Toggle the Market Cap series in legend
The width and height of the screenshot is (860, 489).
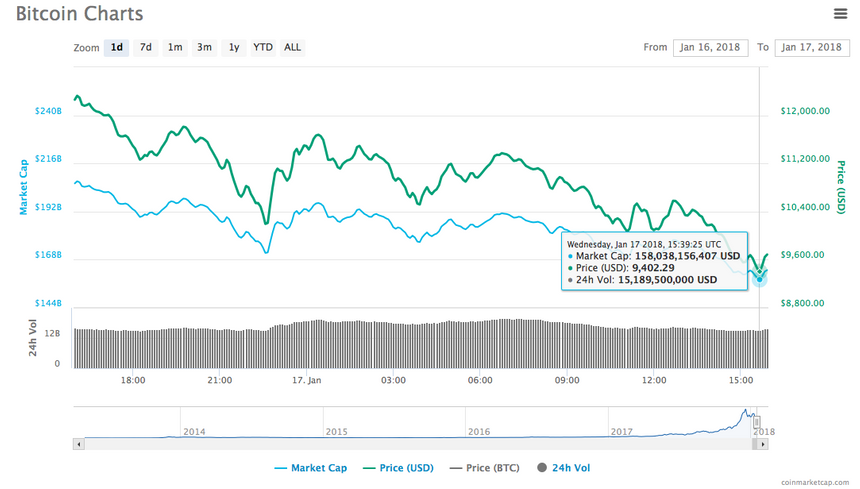[x=310, y=467]
